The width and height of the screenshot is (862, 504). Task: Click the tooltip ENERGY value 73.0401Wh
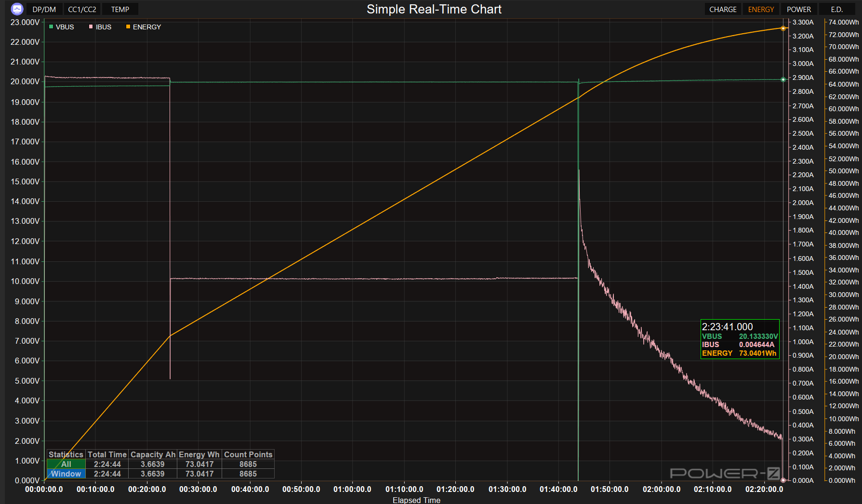(x=758, y=353)
